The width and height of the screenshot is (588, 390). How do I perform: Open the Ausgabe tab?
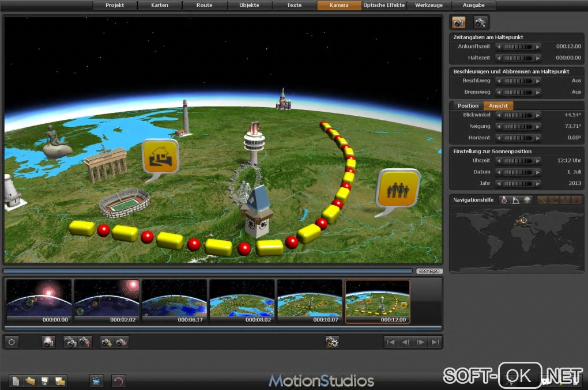pos(473,5)
